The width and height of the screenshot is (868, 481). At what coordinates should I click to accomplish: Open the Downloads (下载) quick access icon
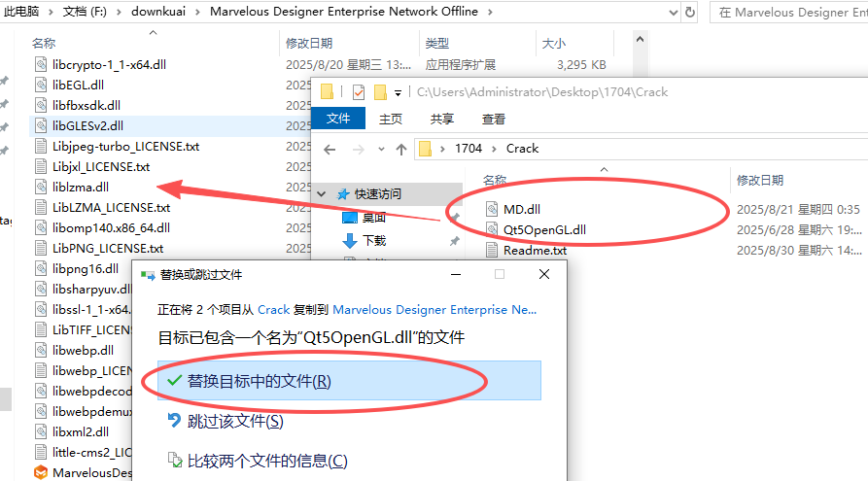[x=350, y=241]
